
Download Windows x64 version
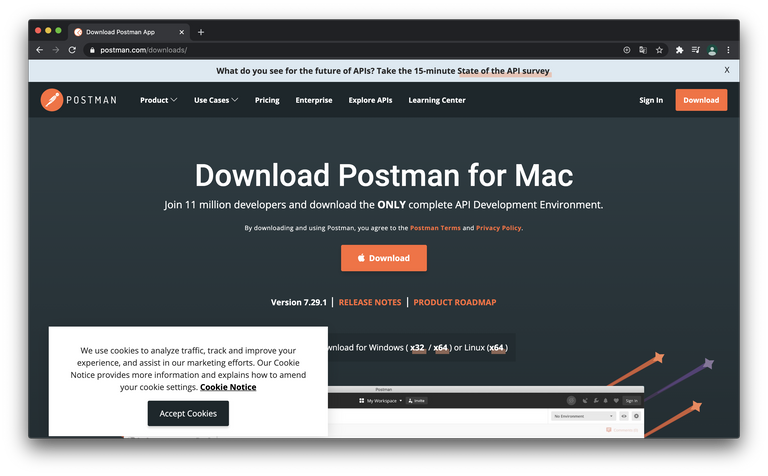pyautogui.click(x=440, y=348)
